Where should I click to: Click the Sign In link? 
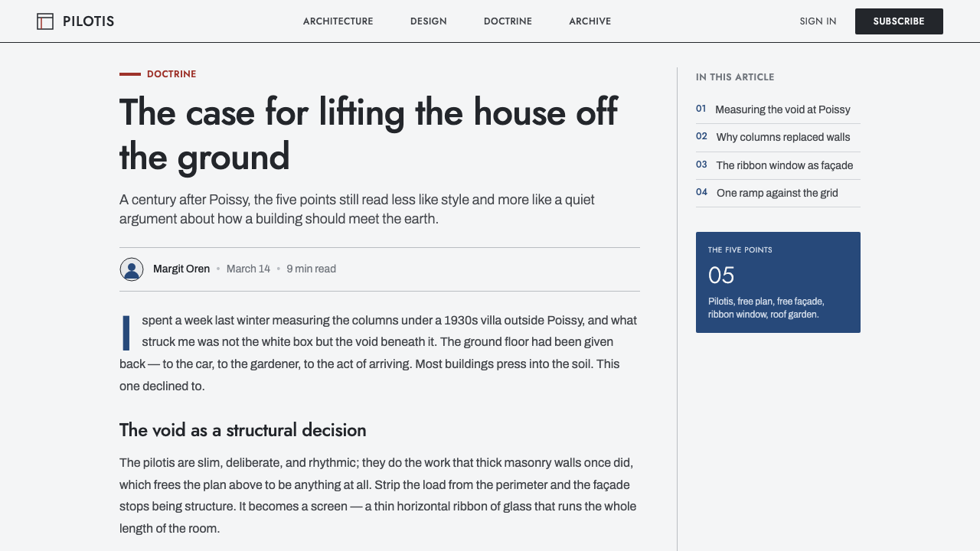[818, 21]
